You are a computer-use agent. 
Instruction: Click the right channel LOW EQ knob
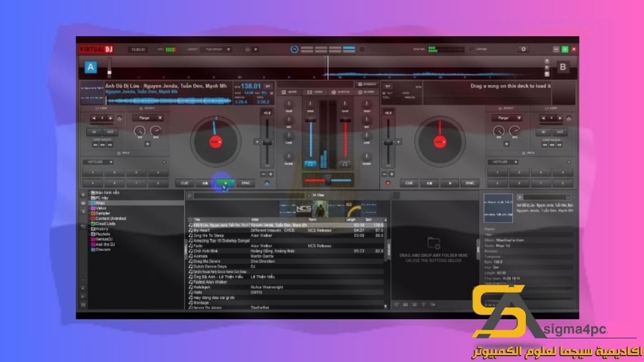point(366,137)
